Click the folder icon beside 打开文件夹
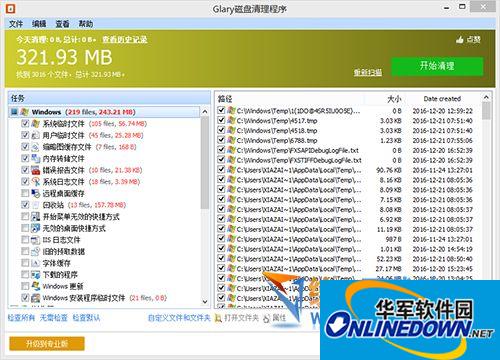The image size is (500, 360). pyautogui.click(x=218, y=318)
